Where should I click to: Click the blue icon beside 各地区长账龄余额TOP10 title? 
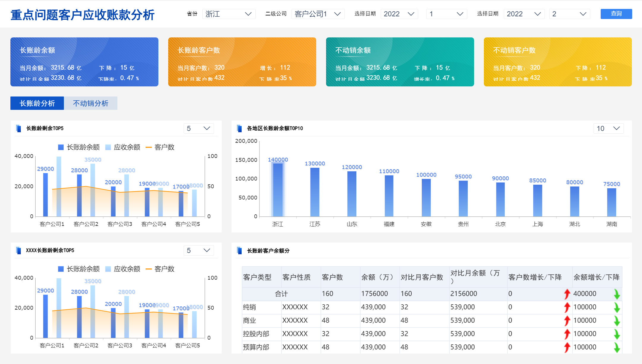(239, 128)
